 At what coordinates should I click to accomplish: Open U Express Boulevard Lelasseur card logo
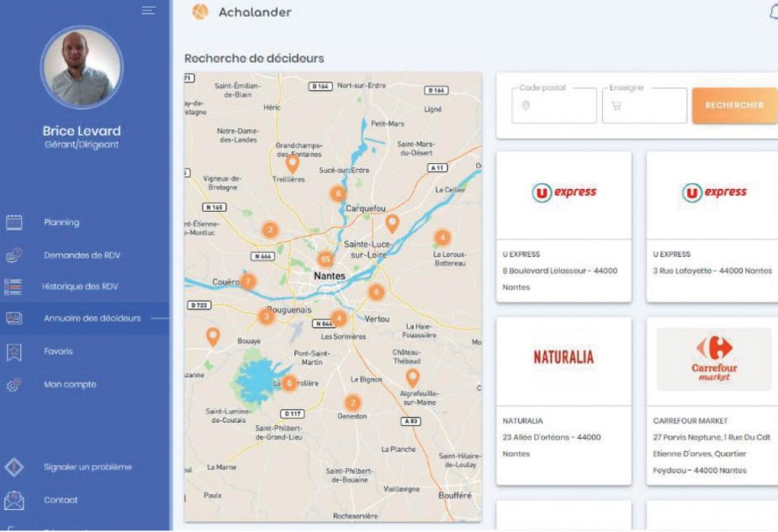pos(564,192)
